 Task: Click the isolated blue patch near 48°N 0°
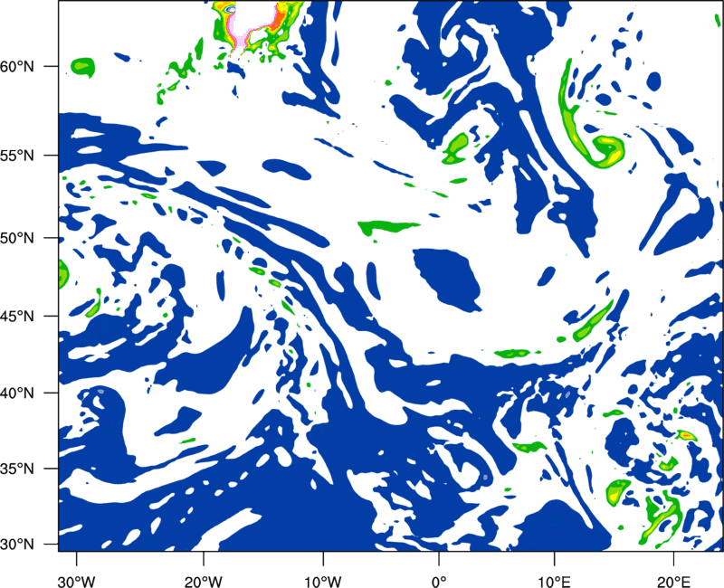click(446, 280)
